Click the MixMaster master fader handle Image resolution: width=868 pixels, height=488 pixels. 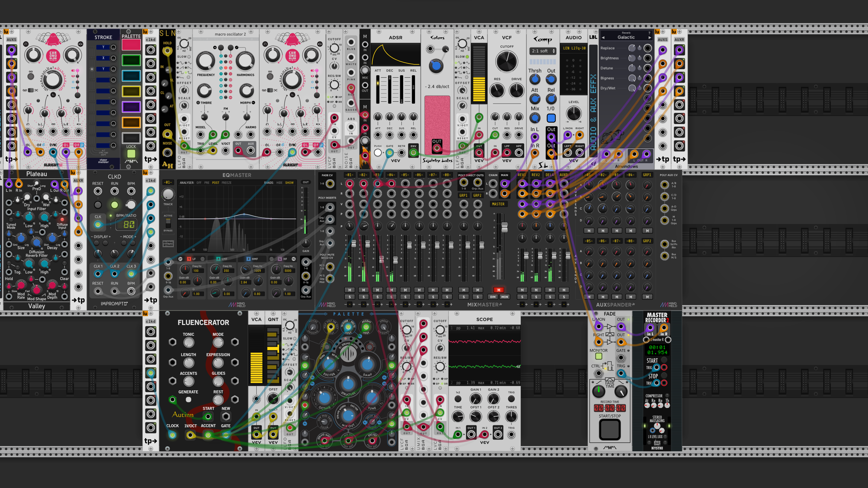click(x=504, y=227)
